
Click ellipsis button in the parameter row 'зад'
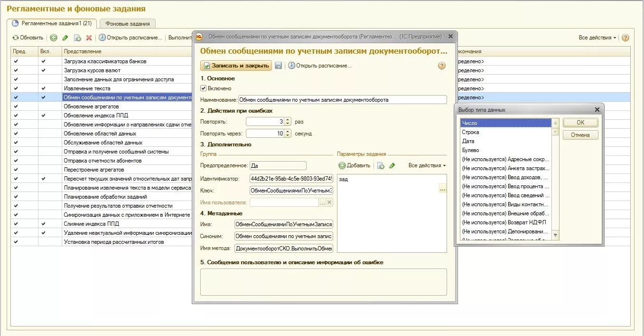pos(443,189)
